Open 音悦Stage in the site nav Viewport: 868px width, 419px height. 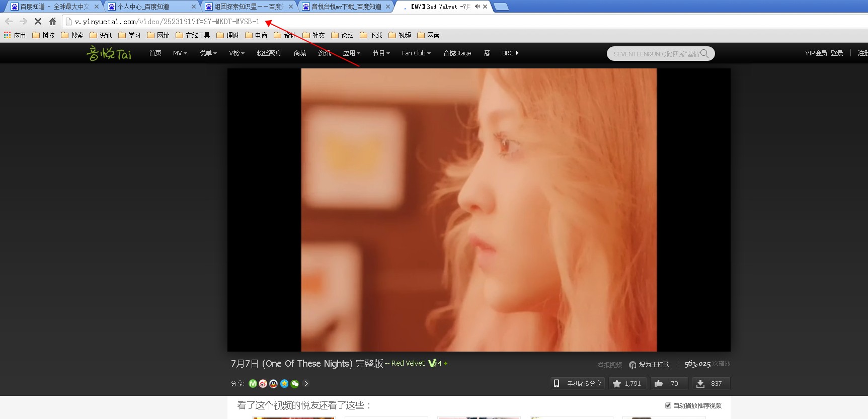coord(457,53)
